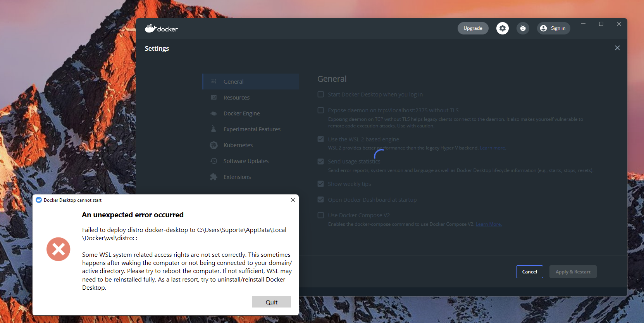
Task: Open the Resources settings section
Action: point(251,97)
